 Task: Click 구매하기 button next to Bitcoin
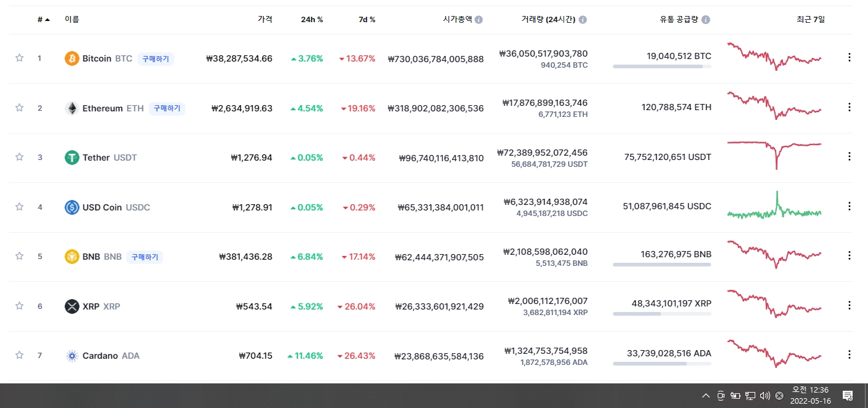click(155, 59)
